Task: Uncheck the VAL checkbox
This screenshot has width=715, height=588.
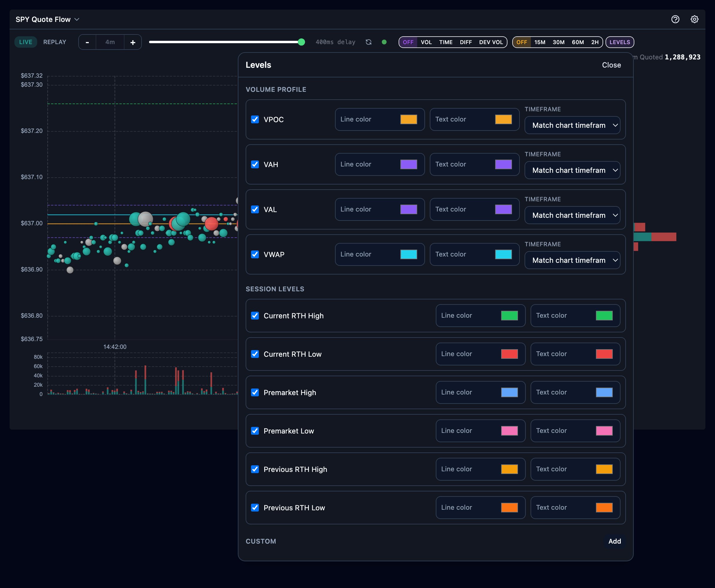Action: pos(255,209)
